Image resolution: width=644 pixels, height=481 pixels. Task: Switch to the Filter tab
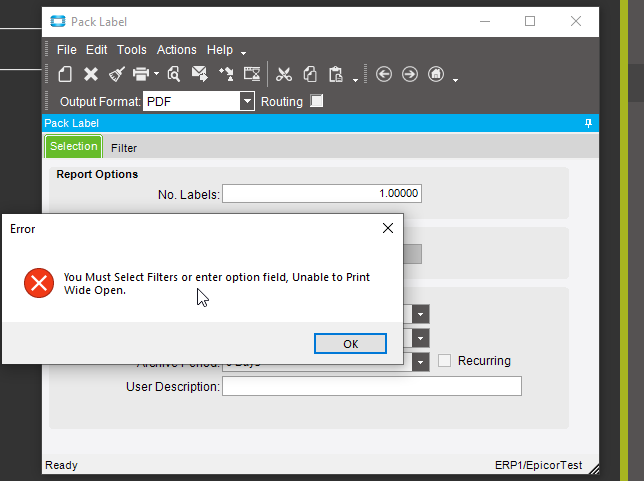(x=124, y=148)
